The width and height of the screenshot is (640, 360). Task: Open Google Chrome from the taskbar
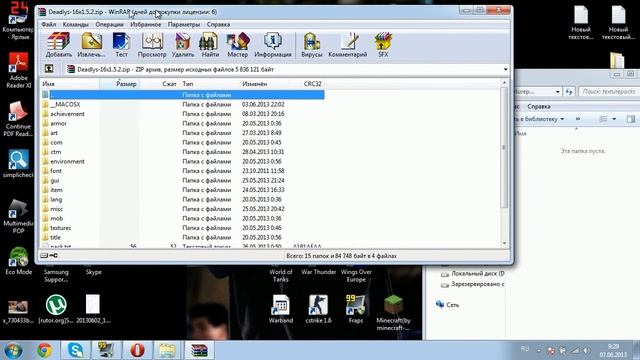click(x=45, y=351)
